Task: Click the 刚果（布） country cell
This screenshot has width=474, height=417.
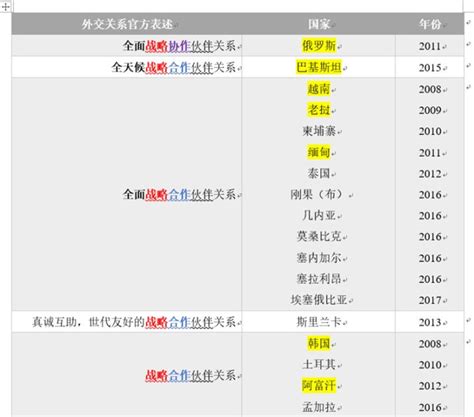Action: pos(319,194)
